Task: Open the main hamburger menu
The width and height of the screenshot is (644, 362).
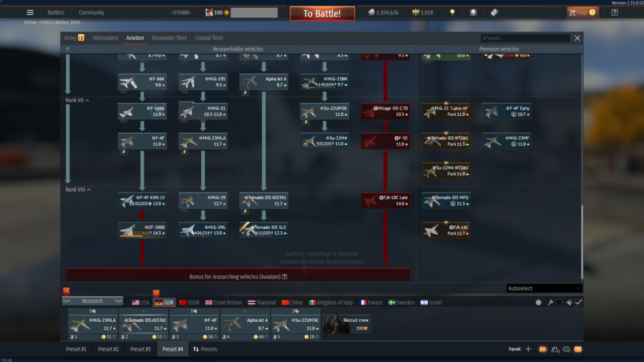Action: 30,12
